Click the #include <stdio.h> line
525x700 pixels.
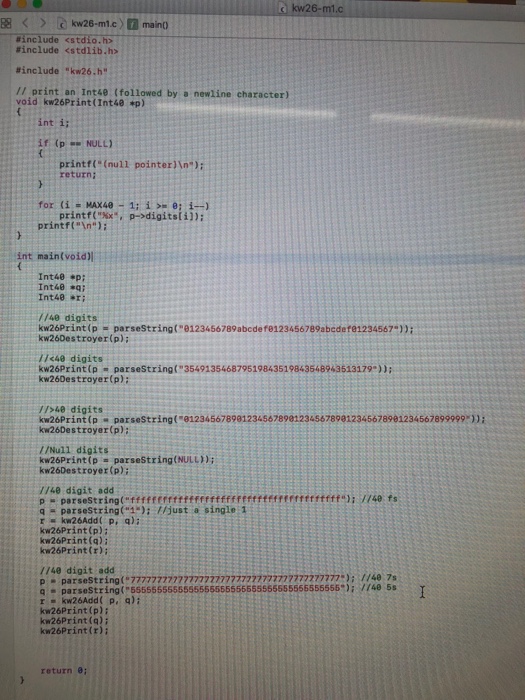(x=64, y=40)
